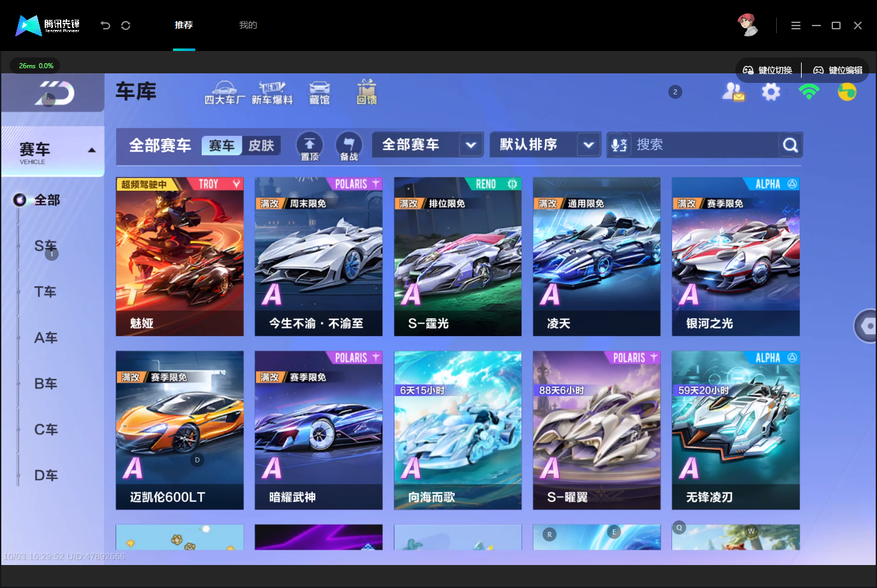Click the circled 2 key marker
This screenshot has height=588, width=877.
pos(675,92)
